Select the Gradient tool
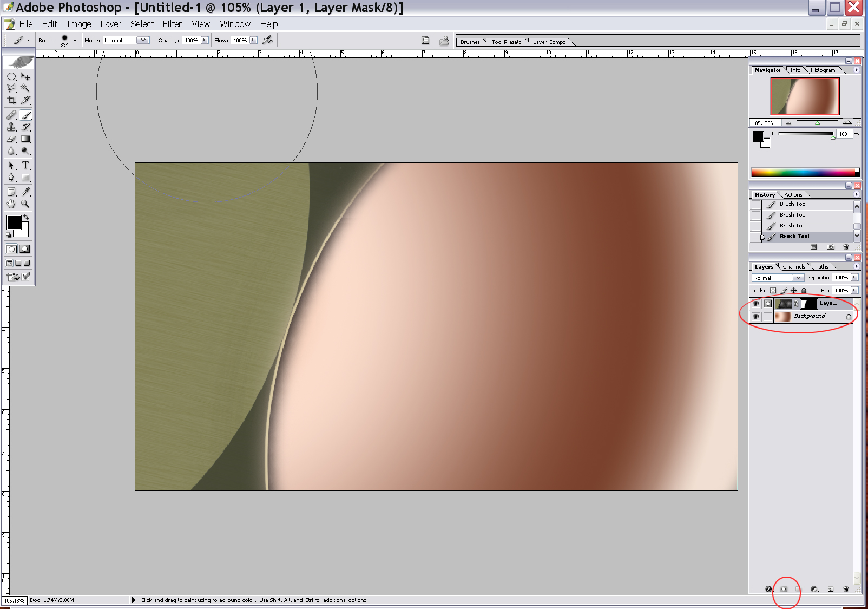This screenshot has width=868, height=609. point(25,139)
